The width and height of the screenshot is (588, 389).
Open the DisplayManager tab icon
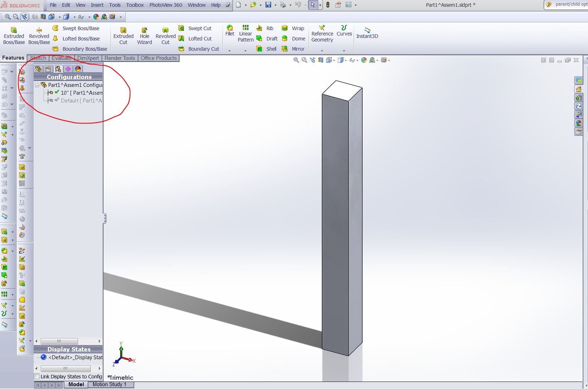[x=78, y=69]
